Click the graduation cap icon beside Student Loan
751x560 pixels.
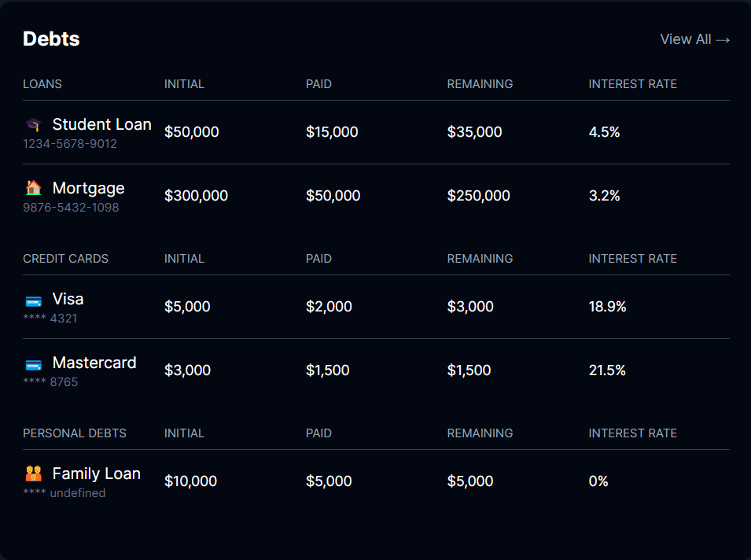[31, 123]
